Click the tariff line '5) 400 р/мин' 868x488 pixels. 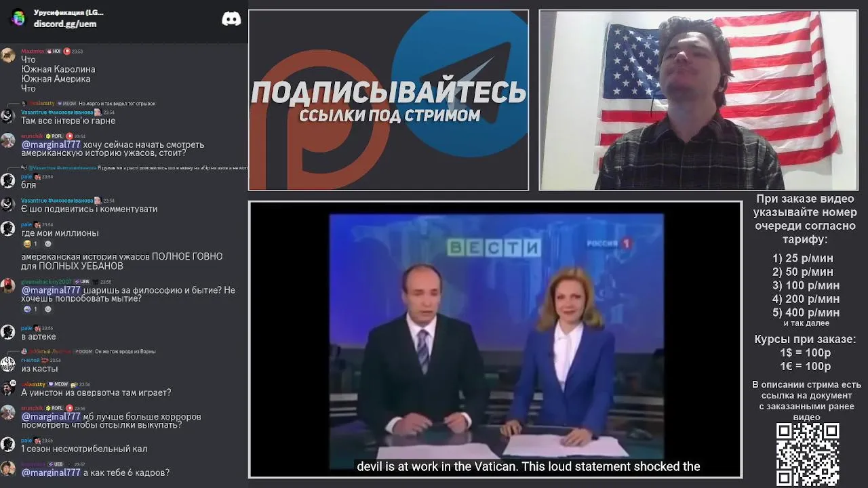806,312
